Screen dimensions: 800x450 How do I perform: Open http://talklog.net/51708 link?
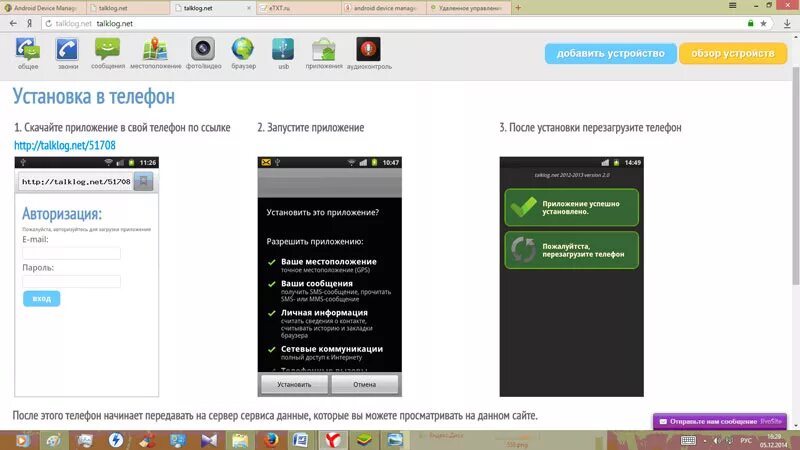tap(65, 145)
